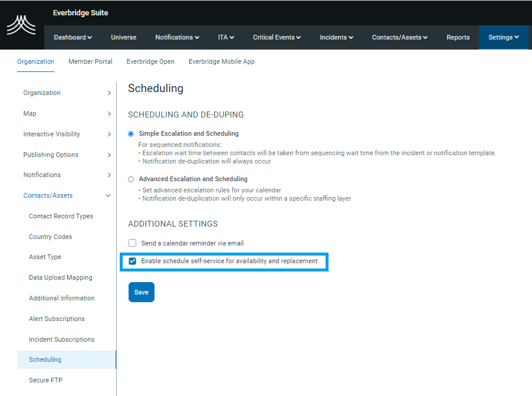Switch to the Member Portal tab

pos(90,61)
